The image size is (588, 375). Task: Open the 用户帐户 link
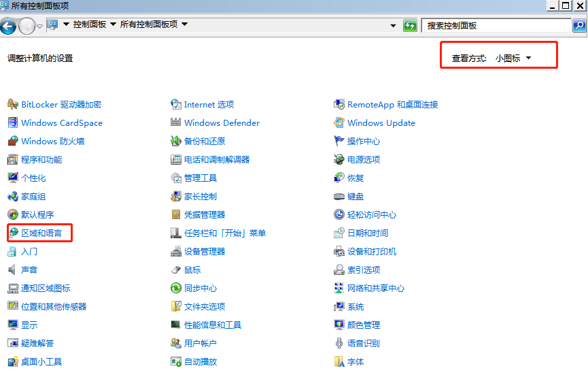pos(200,344)
